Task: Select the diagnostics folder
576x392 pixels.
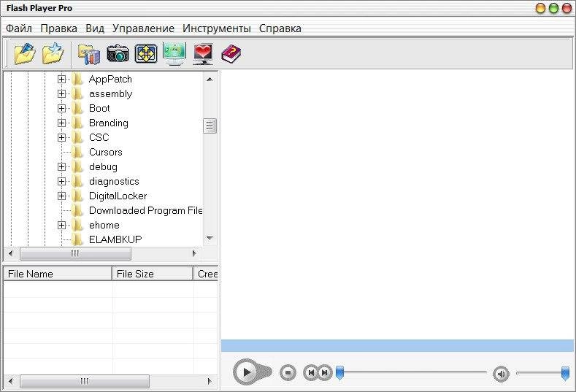Action: coord(114,182)
